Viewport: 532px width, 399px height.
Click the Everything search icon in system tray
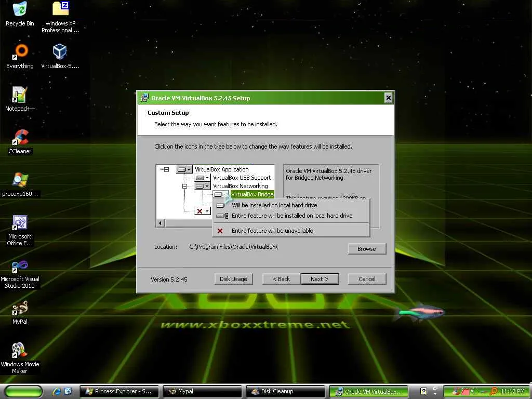[x=494, y=391]
